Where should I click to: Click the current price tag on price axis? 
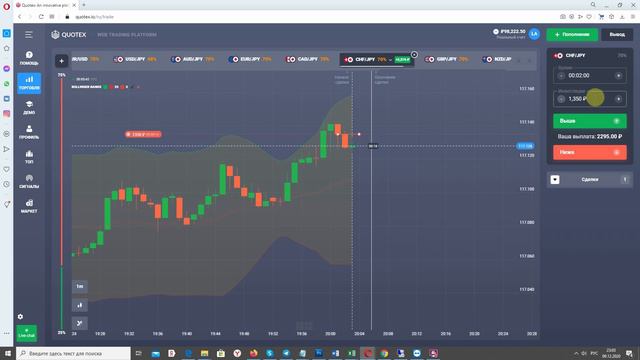click(x=525, y=146)
